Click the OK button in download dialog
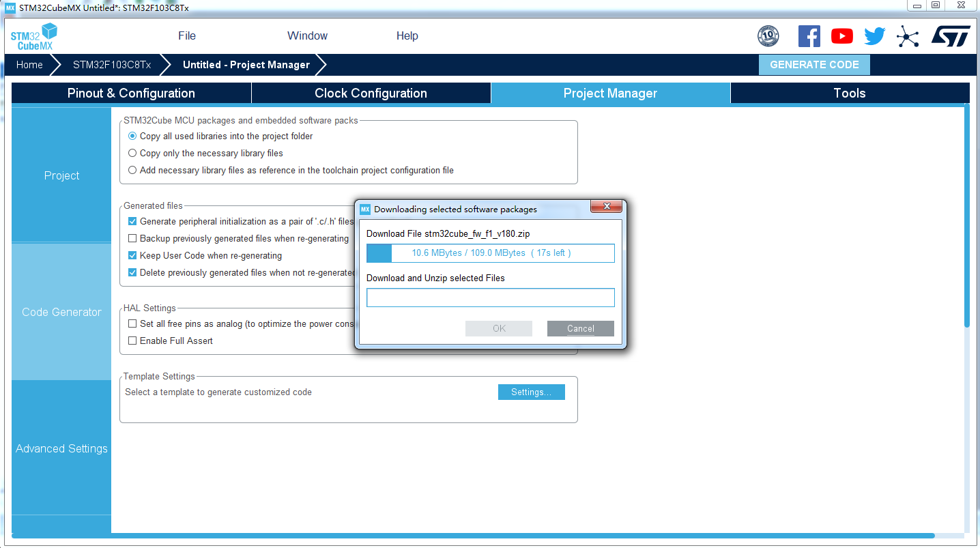The height and width of the screenshot is (548, 980). point(499,328)
